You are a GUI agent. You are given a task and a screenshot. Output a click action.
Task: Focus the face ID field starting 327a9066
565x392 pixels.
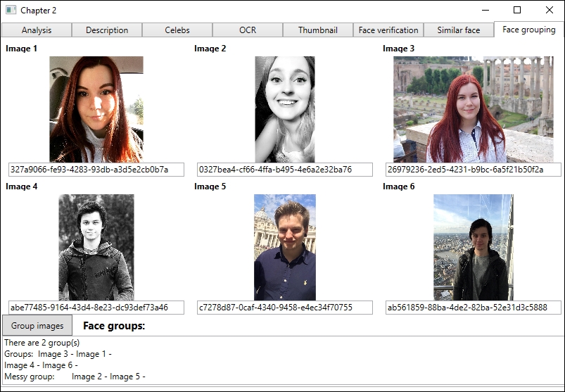coord(96,170)
